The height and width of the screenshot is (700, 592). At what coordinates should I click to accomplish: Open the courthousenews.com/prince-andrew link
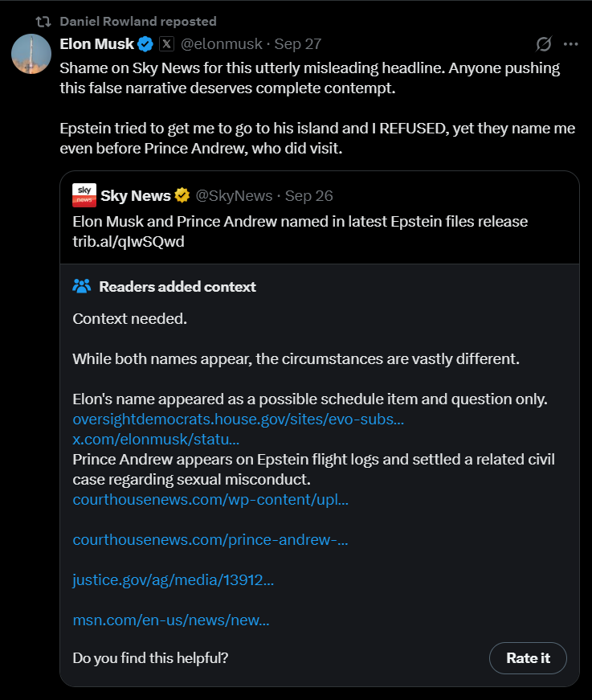point(210,539)
